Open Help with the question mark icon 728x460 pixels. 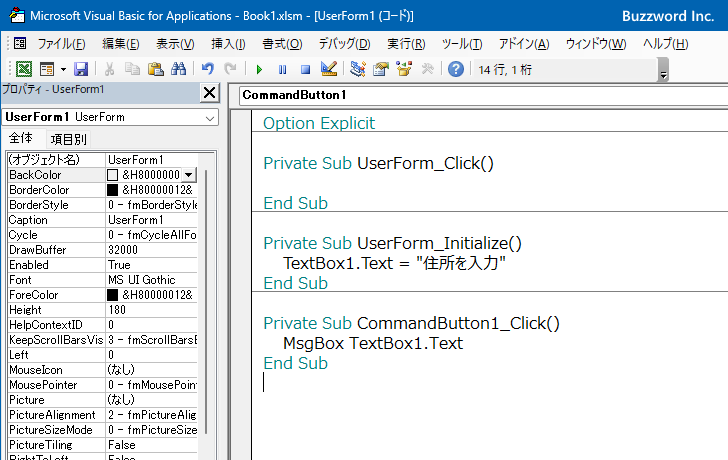click(x=456, y=69)
